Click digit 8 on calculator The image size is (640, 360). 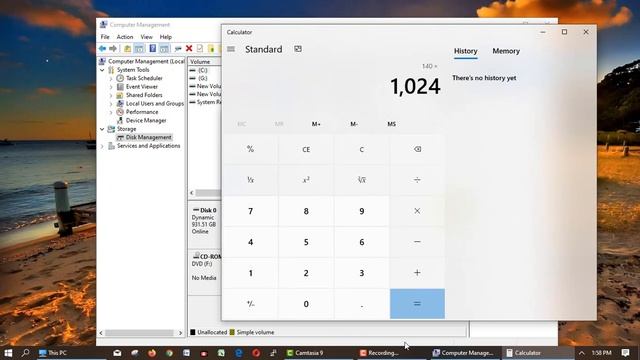(306, 211)
